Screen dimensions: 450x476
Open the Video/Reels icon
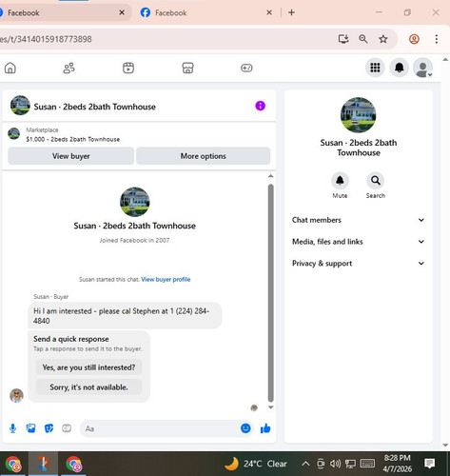(128, 68)
